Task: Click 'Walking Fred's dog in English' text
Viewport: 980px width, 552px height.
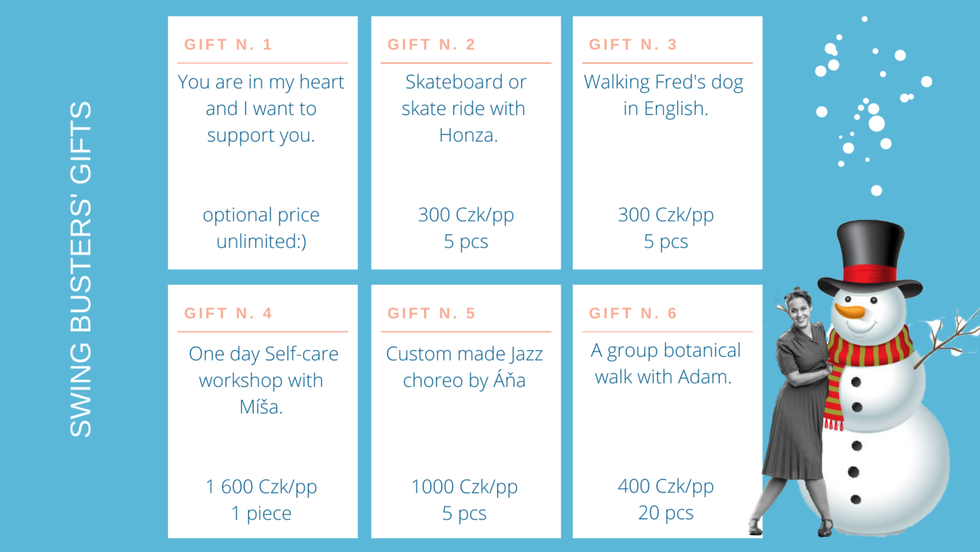Action: pos(664,95)
